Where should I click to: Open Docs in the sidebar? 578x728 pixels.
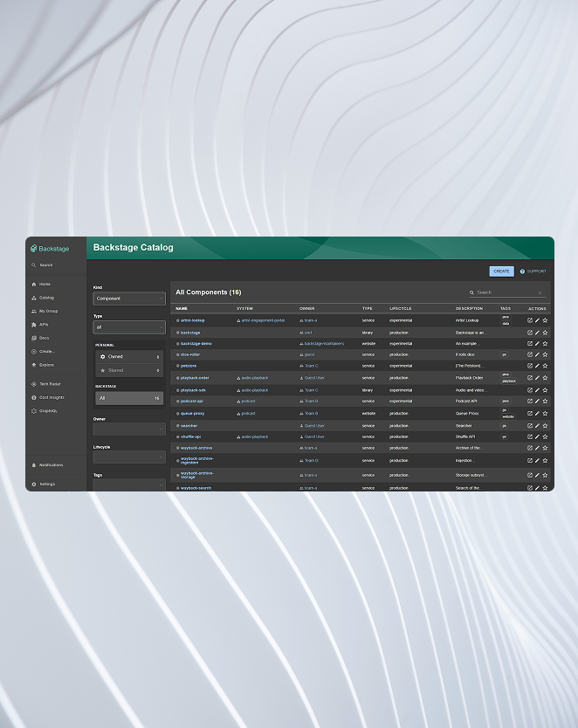(x=40, y=338)
